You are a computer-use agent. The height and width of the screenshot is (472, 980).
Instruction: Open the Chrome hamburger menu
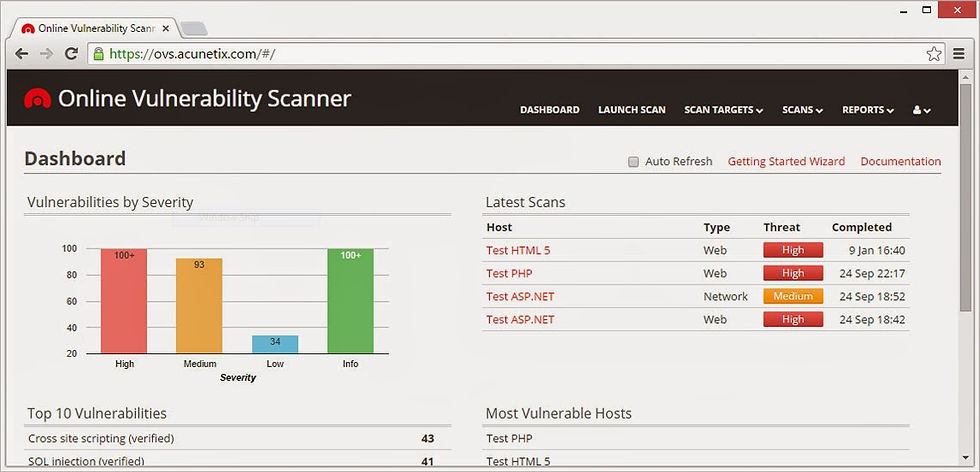959,54
